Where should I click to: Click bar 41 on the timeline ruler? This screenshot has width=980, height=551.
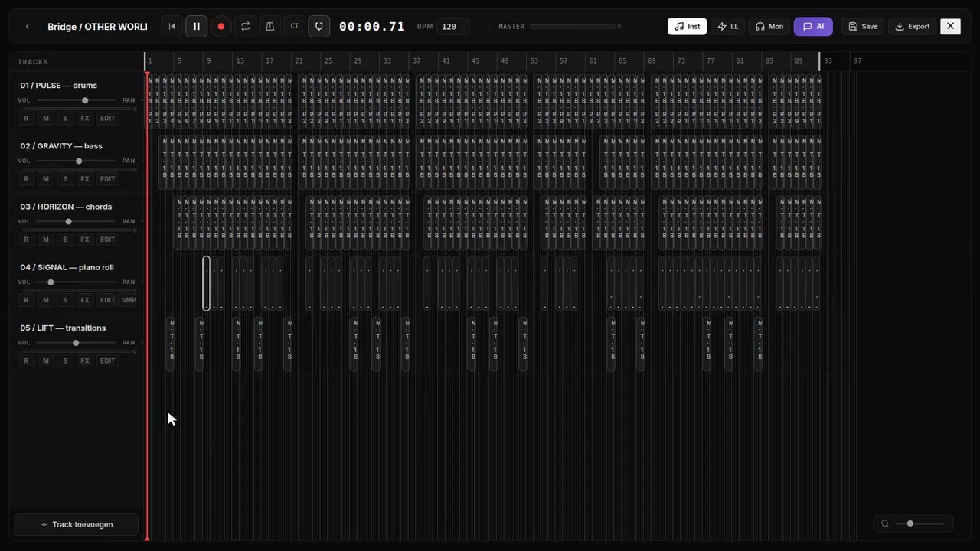click(x=446, y=60)
